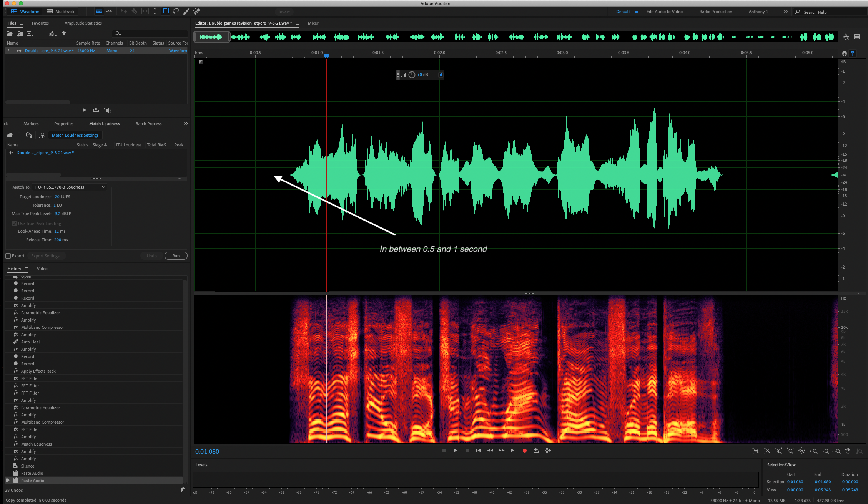
Task: Click the +0 dB volume knob in the HUD
Action: pos(412,75)
